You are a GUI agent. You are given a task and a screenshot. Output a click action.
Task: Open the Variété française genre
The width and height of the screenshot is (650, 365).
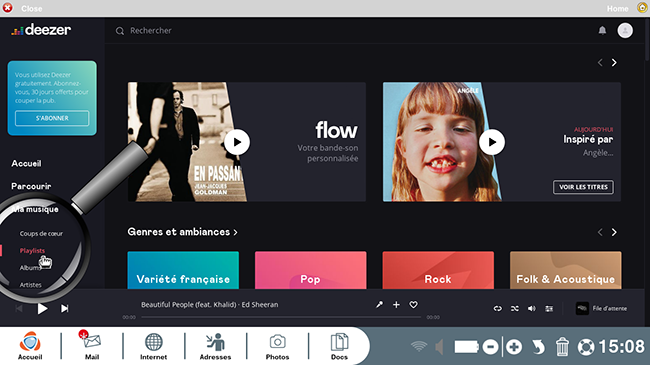[x=183, y=270]
